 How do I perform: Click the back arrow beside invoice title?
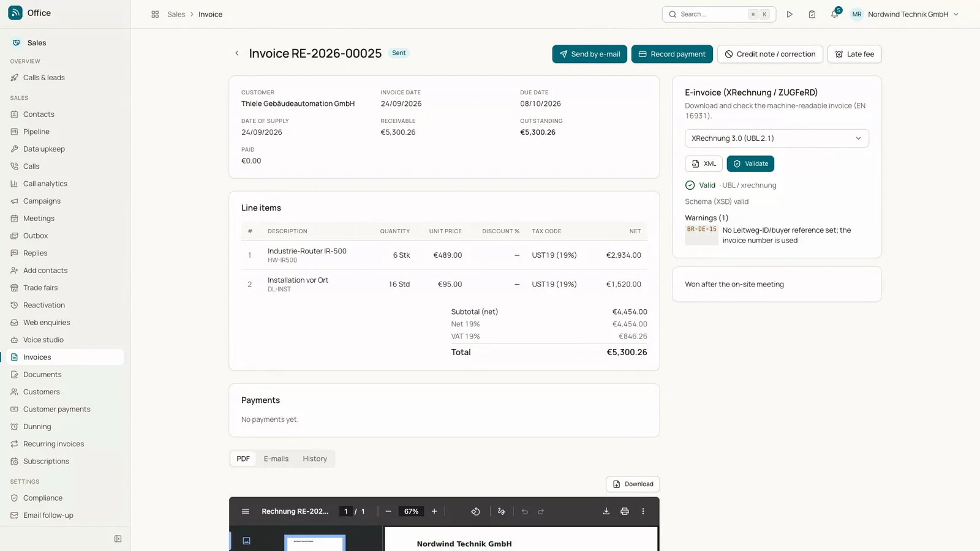tap(237, 53)
